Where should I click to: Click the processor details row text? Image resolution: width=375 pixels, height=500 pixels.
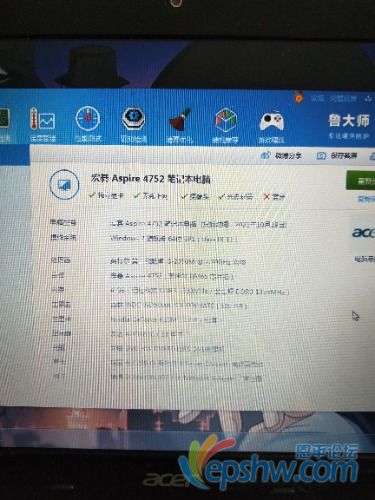pyautogui.click(x=178, y=261)
